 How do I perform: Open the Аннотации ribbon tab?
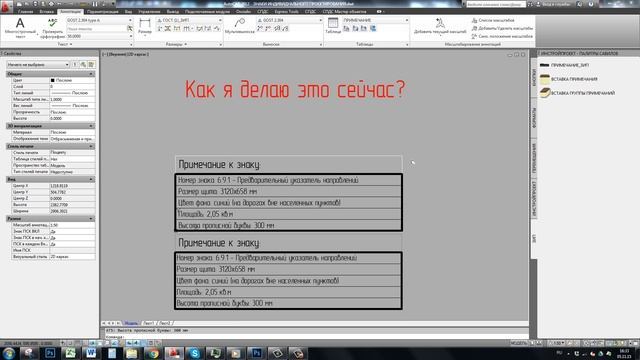pyautogui.click(x=71, y=12)
